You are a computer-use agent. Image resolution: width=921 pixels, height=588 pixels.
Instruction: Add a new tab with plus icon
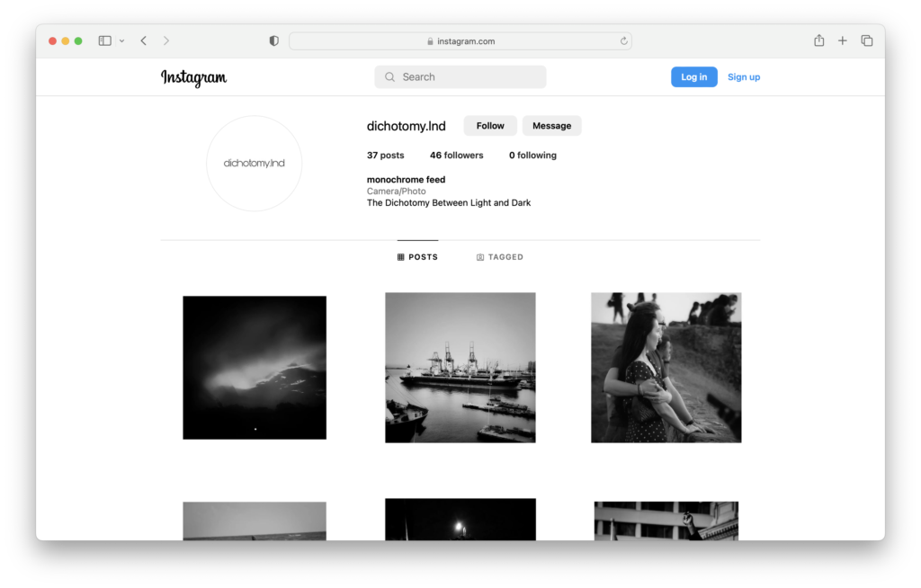[842, 40]
